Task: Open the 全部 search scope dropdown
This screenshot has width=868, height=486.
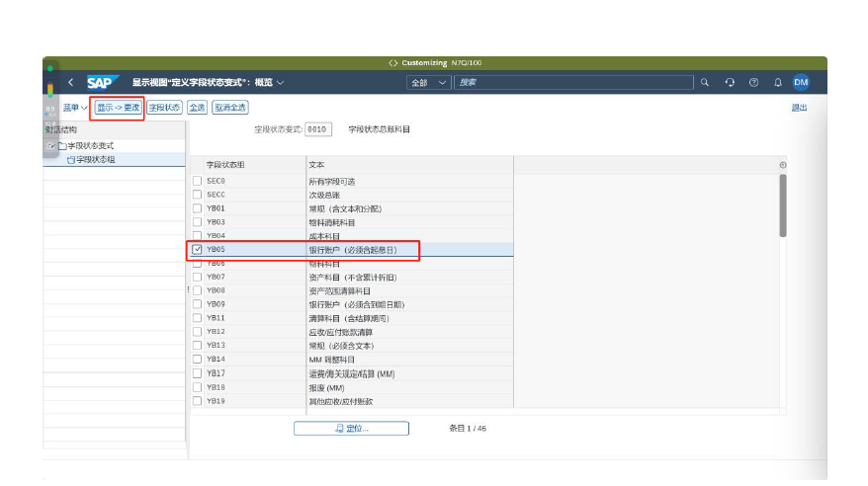Action: [430, 83]
